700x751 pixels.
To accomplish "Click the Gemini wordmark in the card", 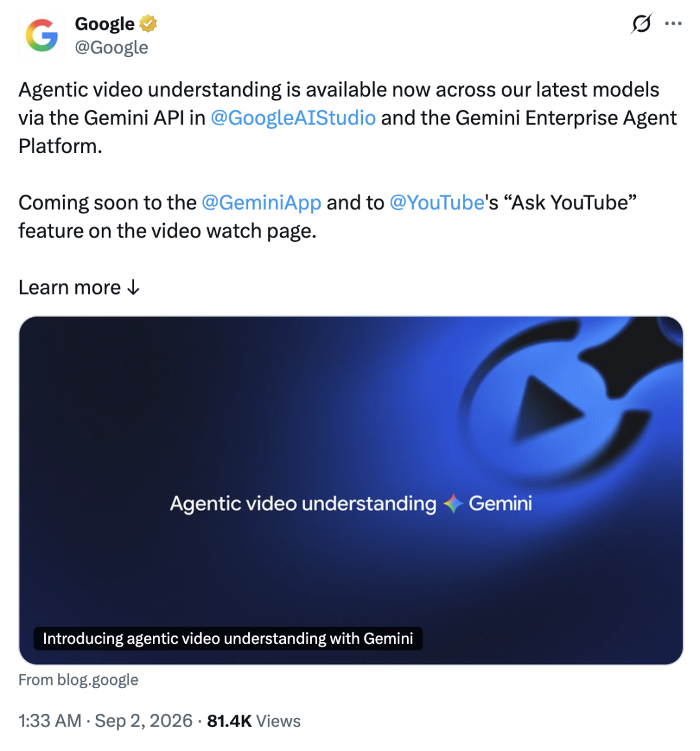I will coord(500,503).
